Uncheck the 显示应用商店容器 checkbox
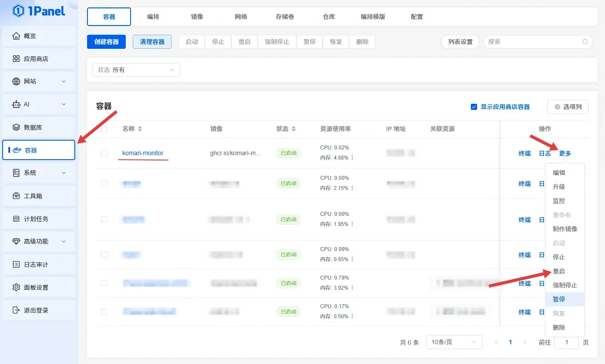 tap(474, 107)
